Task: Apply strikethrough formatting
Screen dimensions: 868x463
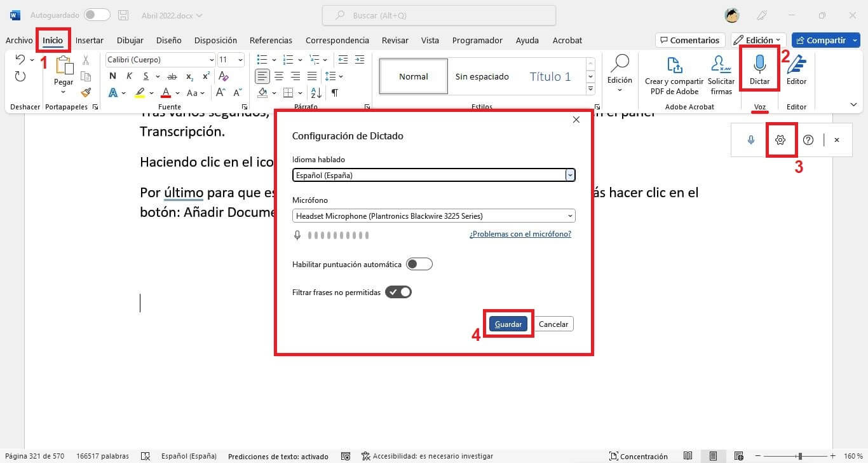Action: pyautogui.click(x=170, y=76)
